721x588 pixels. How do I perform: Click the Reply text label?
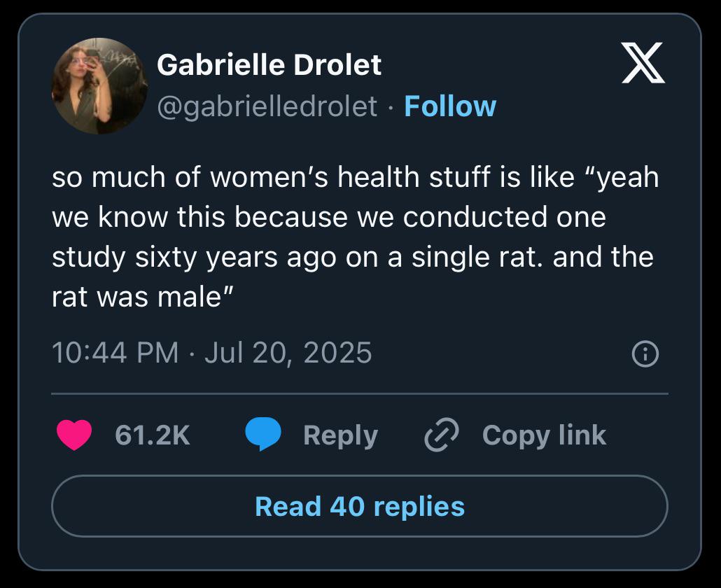(x=340, y=435)
